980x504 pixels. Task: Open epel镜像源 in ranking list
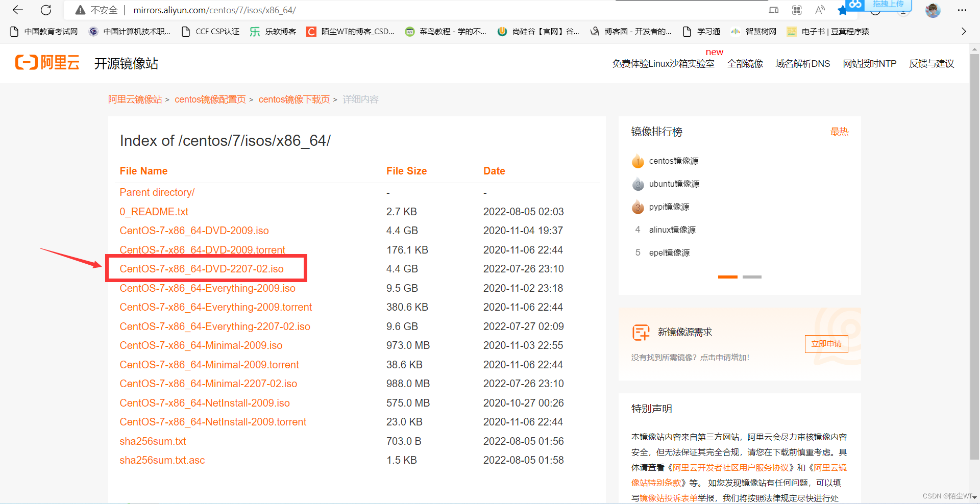click(669, 253)
